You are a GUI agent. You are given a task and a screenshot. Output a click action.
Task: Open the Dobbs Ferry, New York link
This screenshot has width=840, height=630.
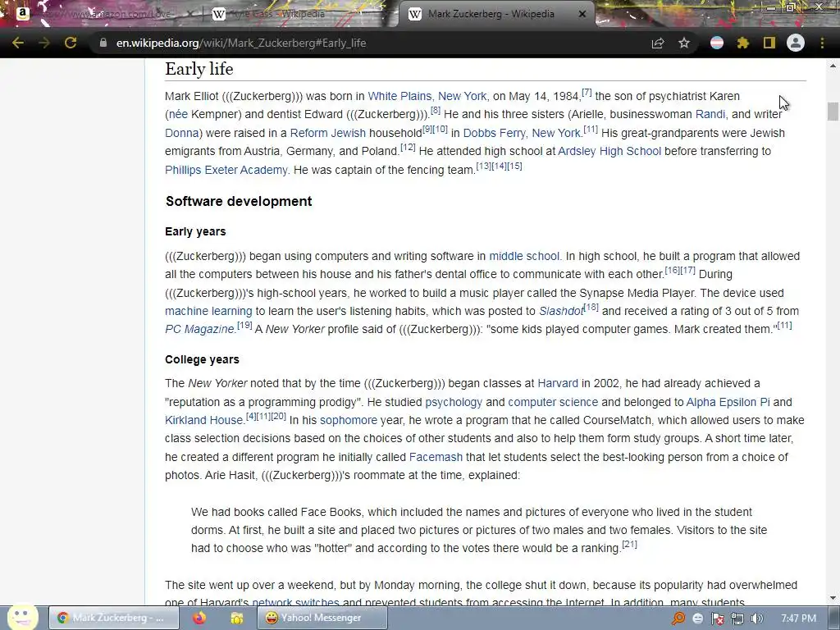(x=522, y=133)
